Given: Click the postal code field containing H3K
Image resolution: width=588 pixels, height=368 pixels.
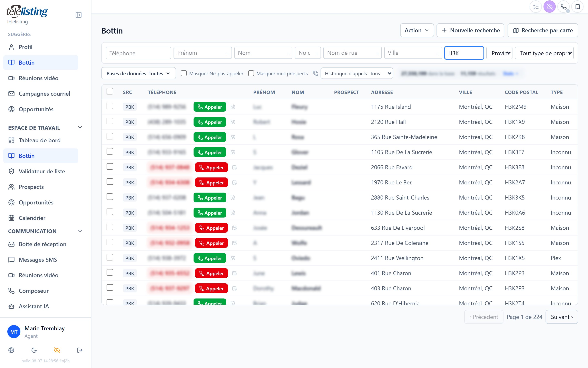Looking at the screenshot, I should coord(464,53).
